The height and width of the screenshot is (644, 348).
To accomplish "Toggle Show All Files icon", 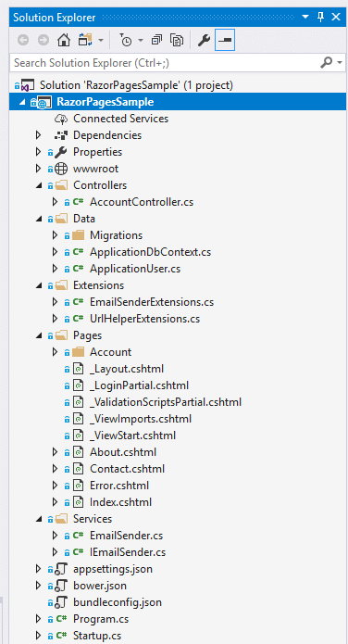I will [x=177, y=40].
